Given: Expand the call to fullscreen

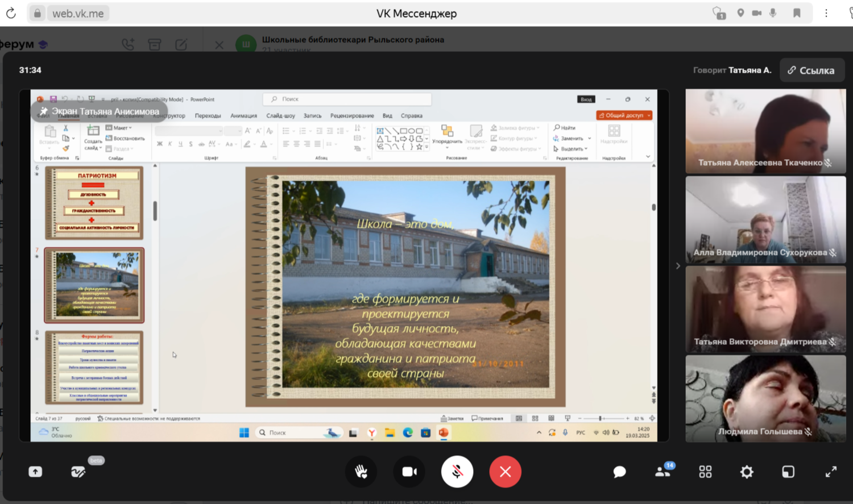Looking at the screenshot, I should pyautogui.click(x=831, y=472).
